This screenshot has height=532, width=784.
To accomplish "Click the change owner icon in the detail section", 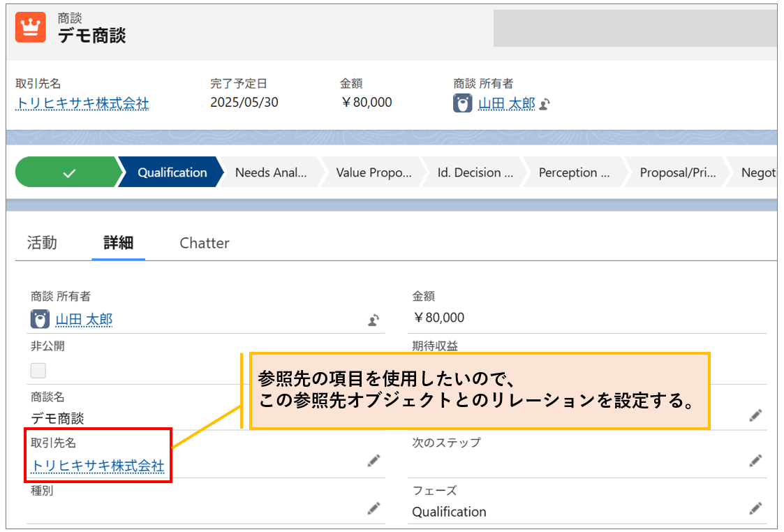I will [373, 320].
